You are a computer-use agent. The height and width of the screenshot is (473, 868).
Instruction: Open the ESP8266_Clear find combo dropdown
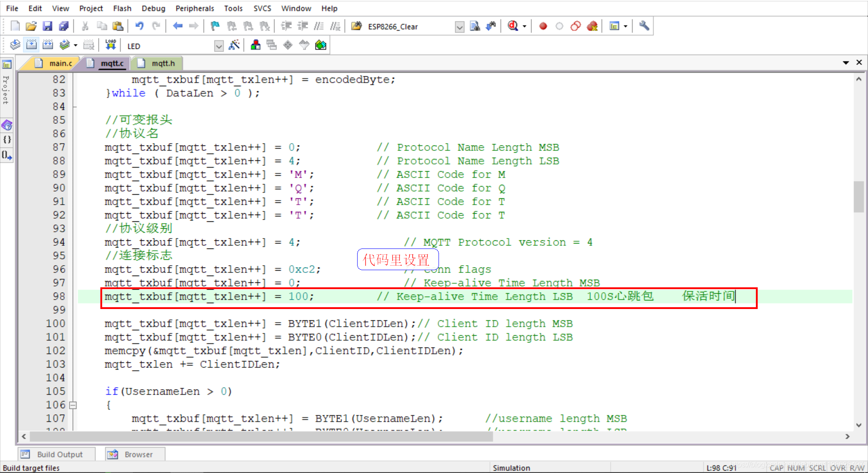460,27
